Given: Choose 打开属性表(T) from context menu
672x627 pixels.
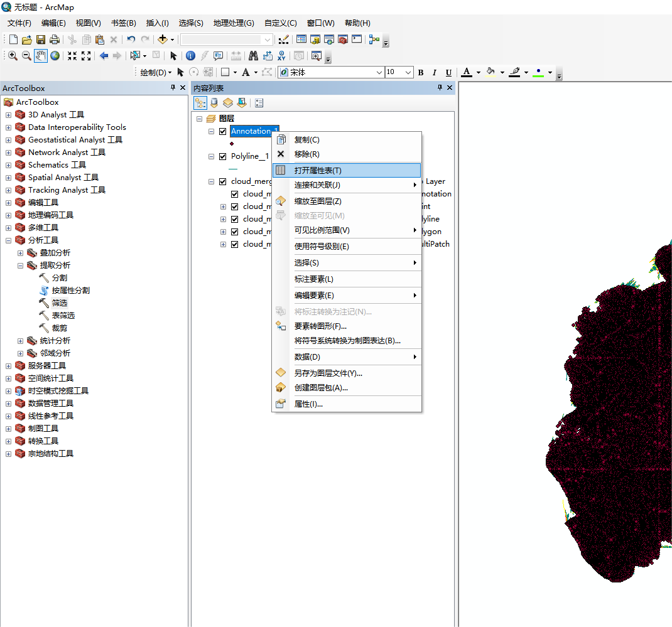Looking at the screenshot, I should point(347,171).
